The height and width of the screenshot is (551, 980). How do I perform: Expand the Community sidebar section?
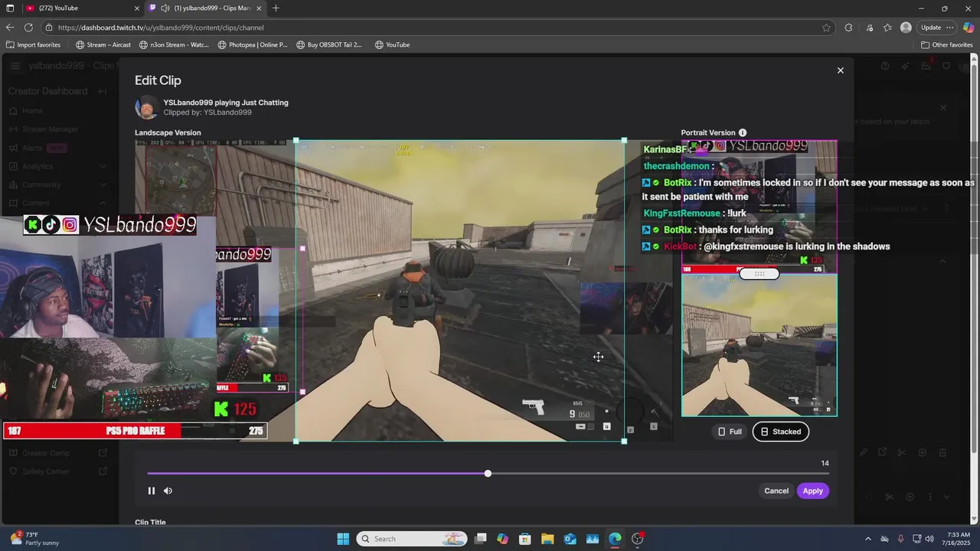[103, 185]
